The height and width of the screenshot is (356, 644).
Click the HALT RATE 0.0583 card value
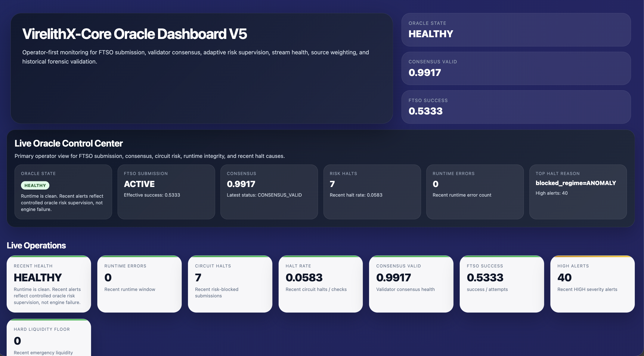[x=304, y=277]
